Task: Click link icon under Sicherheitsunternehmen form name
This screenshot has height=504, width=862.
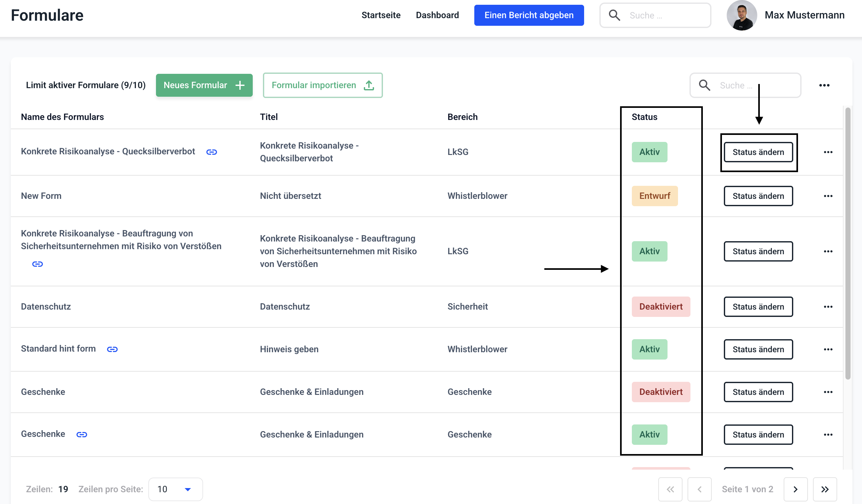Action: pos(37,264)
